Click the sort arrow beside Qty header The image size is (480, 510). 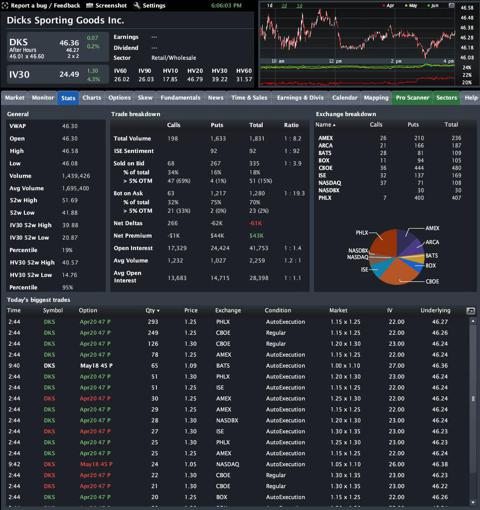click(158, 311)
